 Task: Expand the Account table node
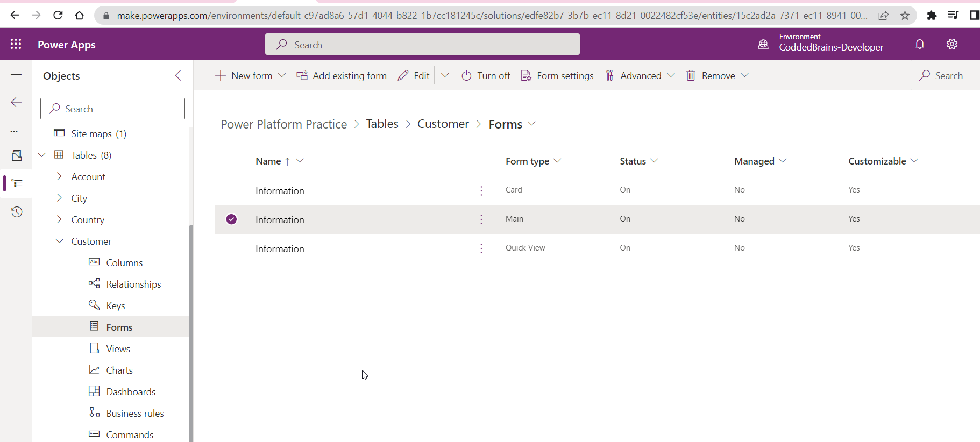(59, 176)
